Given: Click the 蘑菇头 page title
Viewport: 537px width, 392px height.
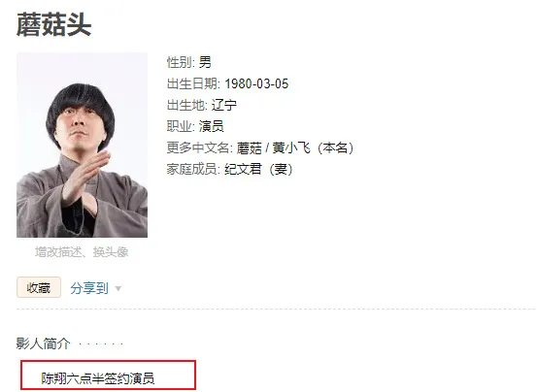Looking at the screenshot, I should [x=53, y=24].
